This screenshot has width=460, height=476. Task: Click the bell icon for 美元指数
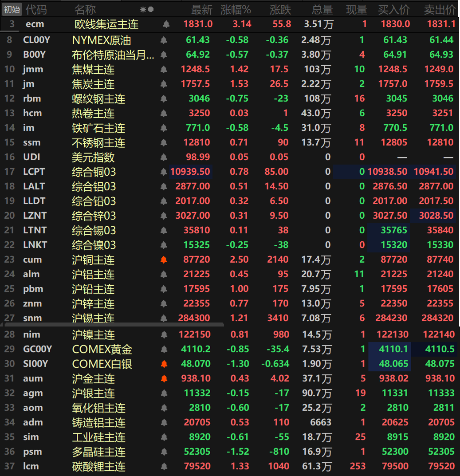coord(164,157)
